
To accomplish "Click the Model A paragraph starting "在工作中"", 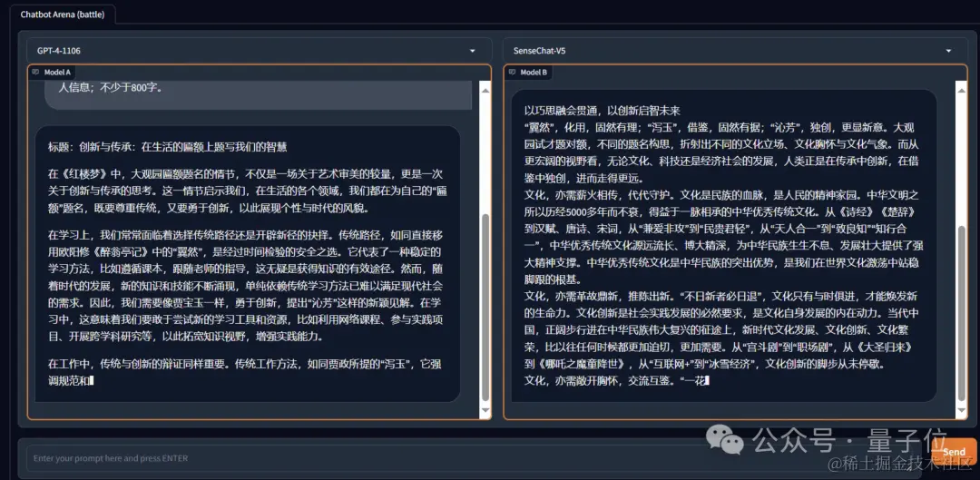I will point(247,372).
